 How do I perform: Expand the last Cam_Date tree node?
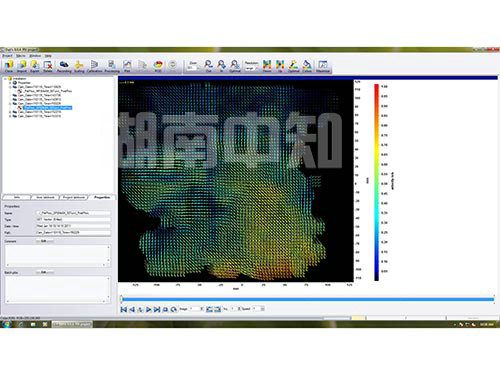pyautogui.click(x=10, y=116)
